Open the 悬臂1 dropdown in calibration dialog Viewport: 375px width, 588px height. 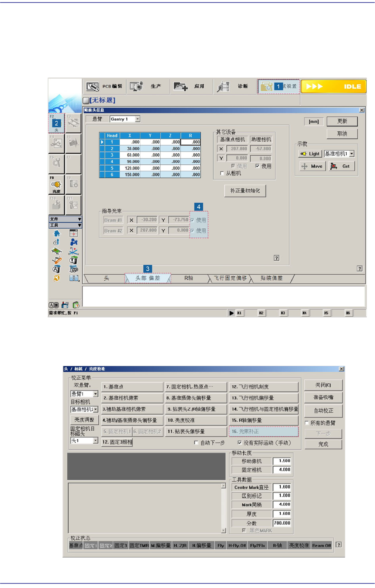[95, 394]
